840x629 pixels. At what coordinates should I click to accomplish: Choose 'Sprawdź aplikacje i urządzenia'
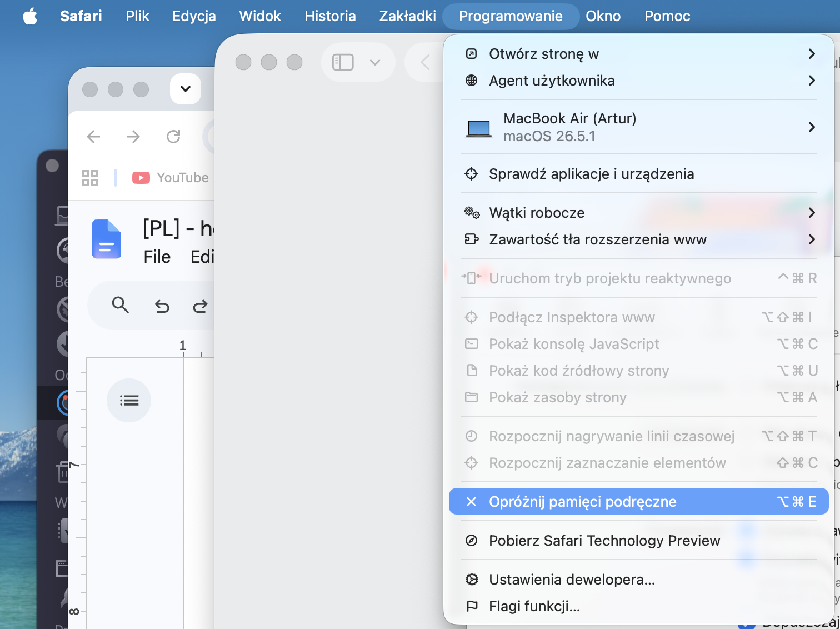tap(639, 174)
